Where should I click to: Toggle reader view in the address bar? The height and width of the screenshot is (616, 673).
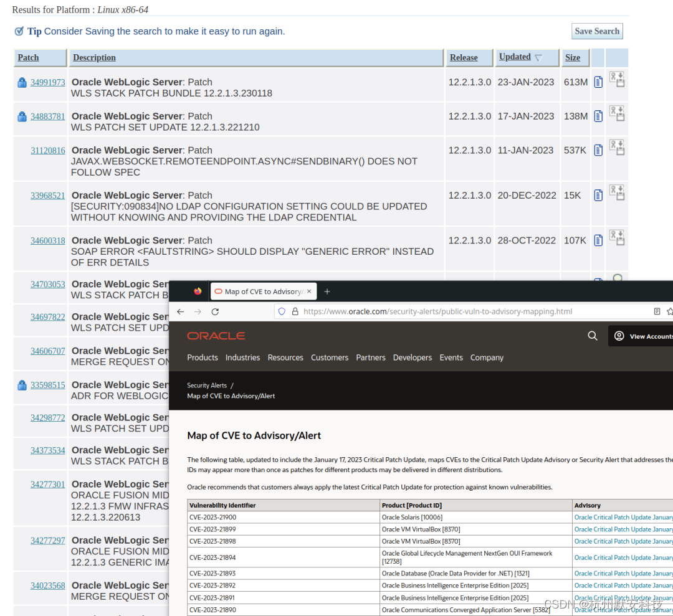point(657,311)
